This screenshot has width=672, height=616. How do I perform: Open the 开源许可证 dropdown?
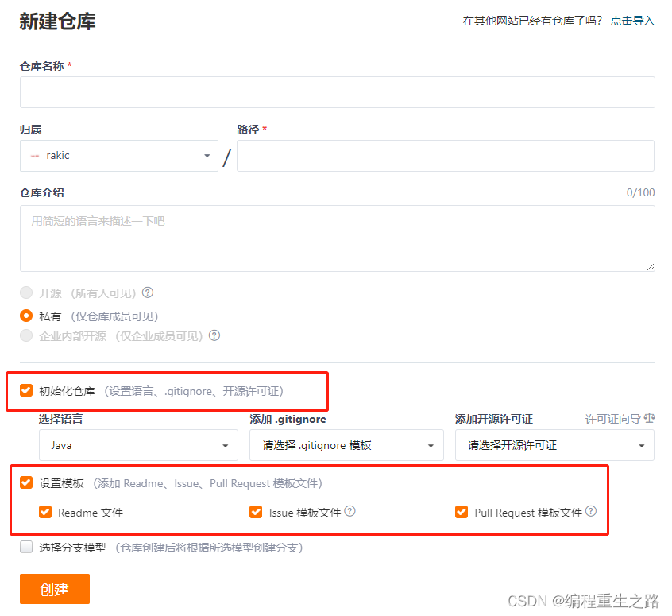[x=554, y=445]
